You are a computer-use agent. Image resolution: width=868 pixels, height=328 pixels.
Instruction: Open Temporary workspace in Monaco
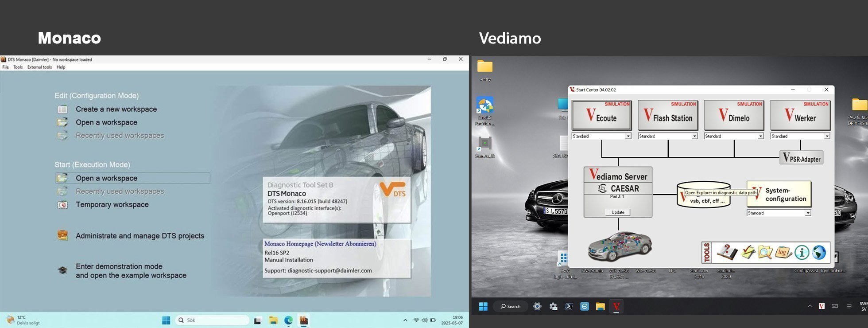point(112,205)
